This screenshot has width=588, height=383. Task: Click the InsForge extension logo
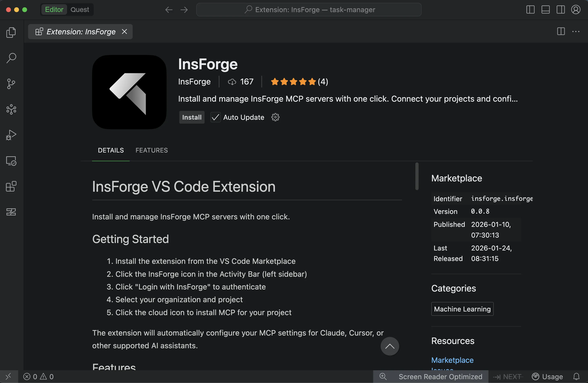tap(129, 92)
